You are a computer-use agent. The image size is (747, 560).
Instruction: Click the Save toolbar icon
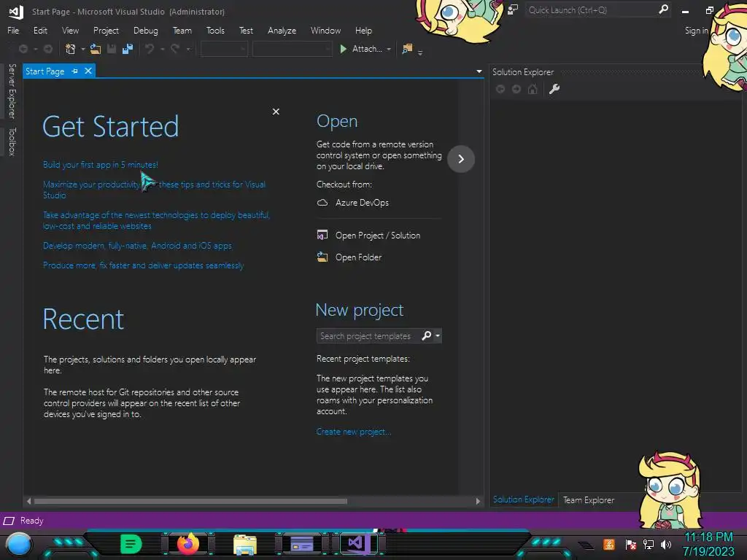112,49
